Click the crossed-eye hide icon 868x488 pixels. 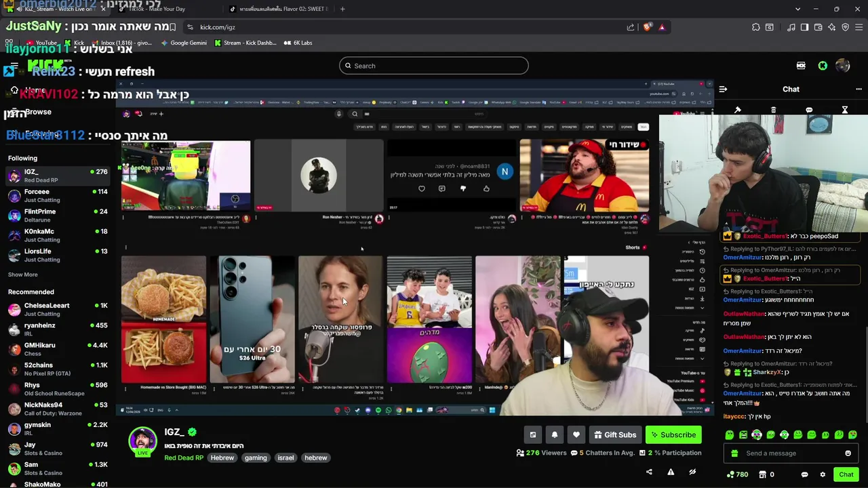692,472
